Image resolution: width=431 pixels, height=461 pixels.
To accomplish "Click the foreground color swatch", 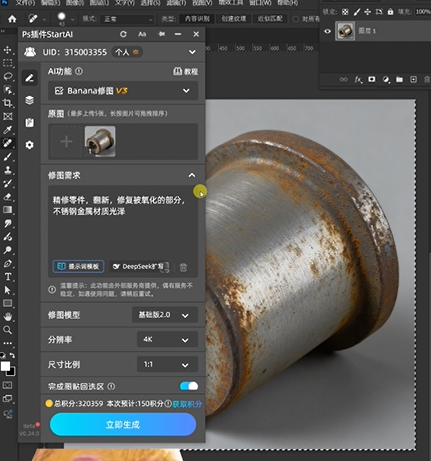I will pyautogui.click(x=5, y=366).
